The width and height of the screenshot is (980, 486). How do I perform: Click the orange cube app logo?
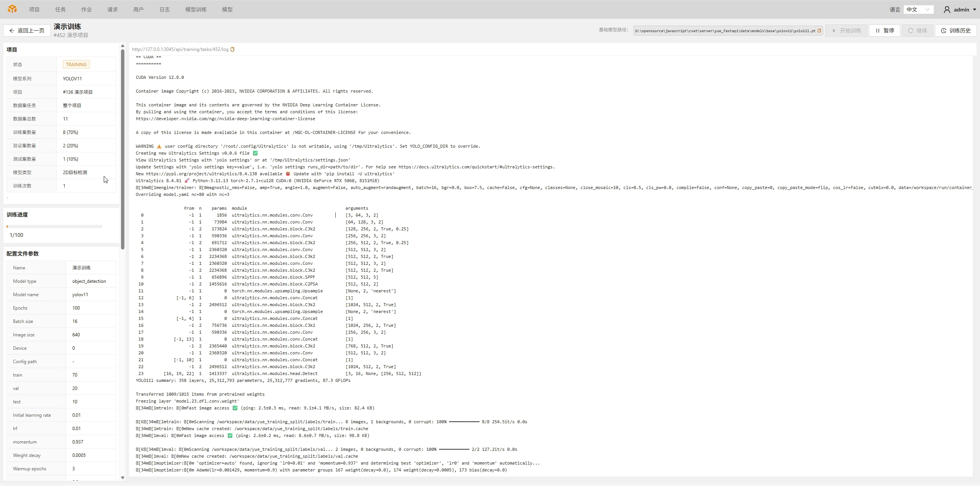click(x=12, y=9)
